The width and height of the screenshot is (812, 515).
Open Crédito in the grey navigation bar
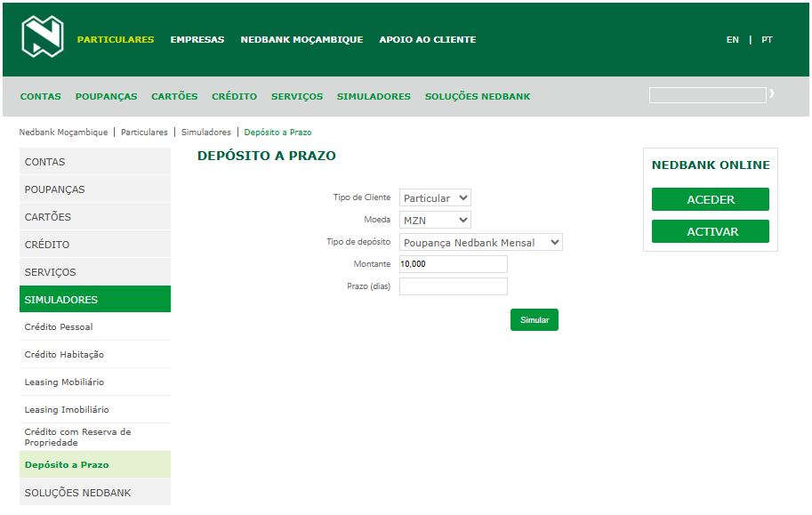pos(234,96)
